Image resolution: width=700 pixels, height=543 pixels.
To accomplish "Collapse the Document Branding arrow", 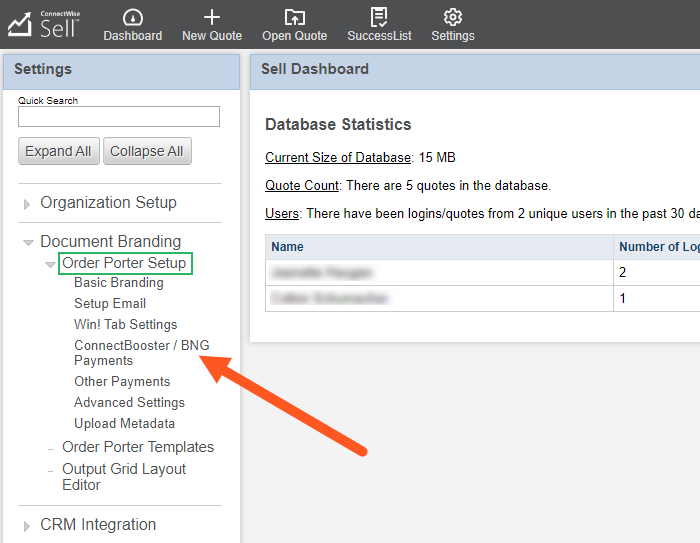I will tap(28, 242).
